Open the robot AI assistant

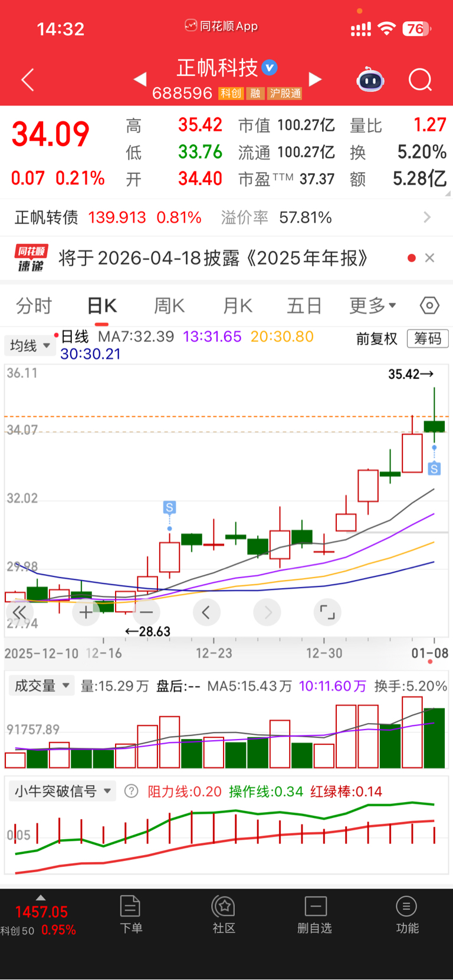pos(370,80)
